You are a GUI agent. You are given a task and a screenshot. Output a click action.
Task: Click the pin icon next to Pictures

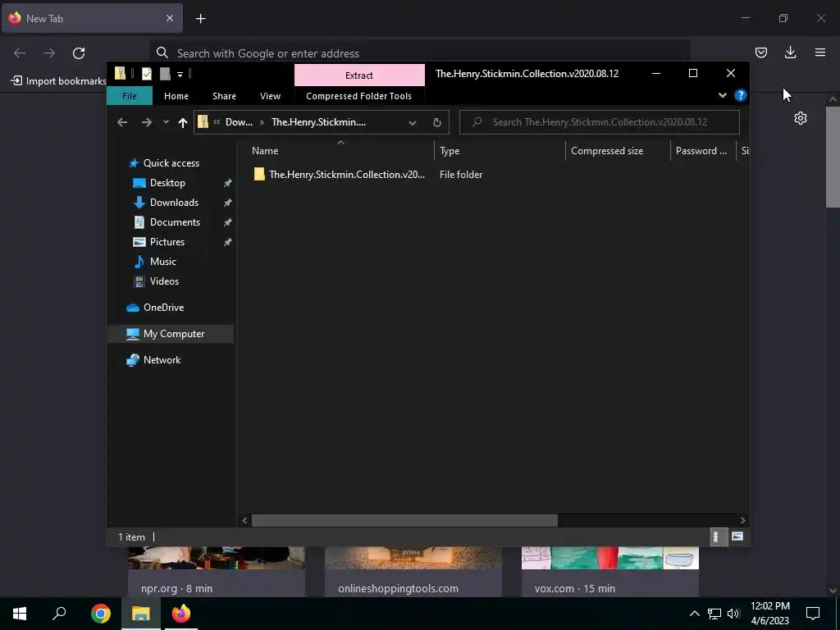[228, 242]
